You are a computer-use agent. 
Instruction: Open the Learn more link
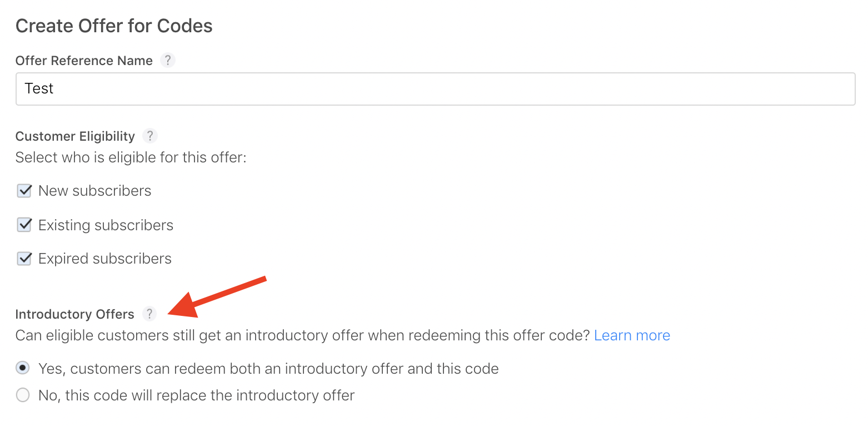point(632,335)
